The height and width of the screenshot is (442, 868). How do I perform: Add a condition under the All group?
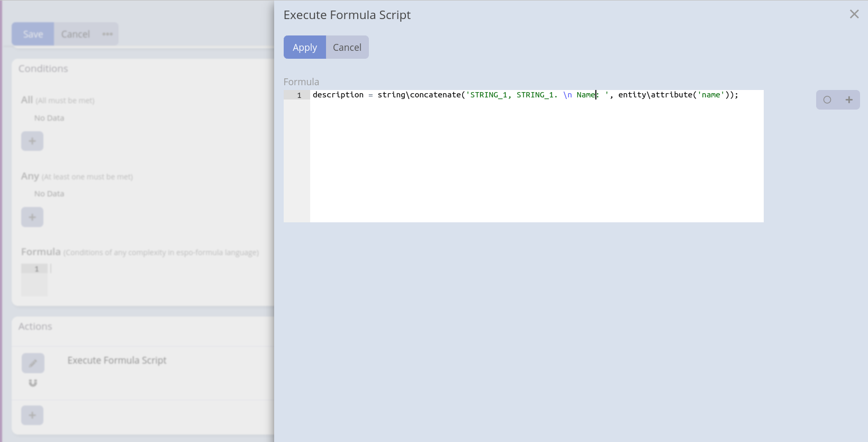[32, 141]
